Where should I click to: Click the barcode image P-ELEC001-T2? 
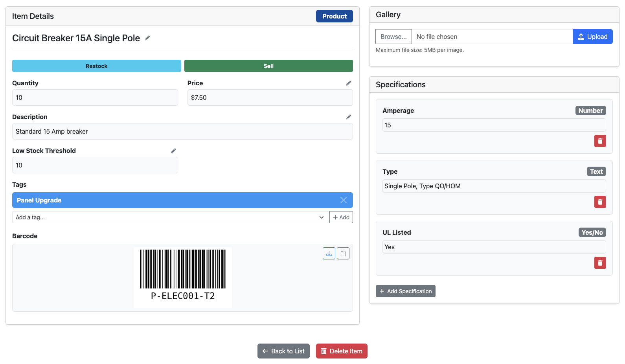183,278
